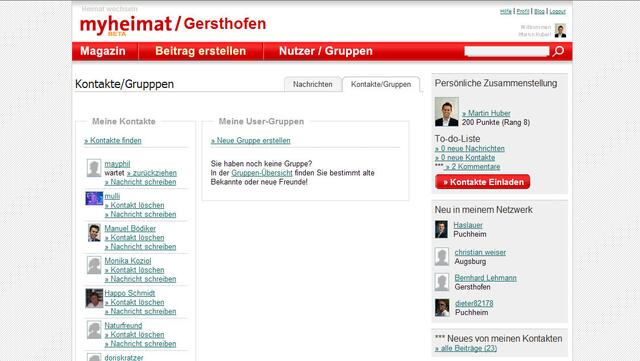Viewport: 640px width, 361px height.
Task: Open christian weiser's avatar placeholder
Action: pyautogui.click(x=442, y=256)
